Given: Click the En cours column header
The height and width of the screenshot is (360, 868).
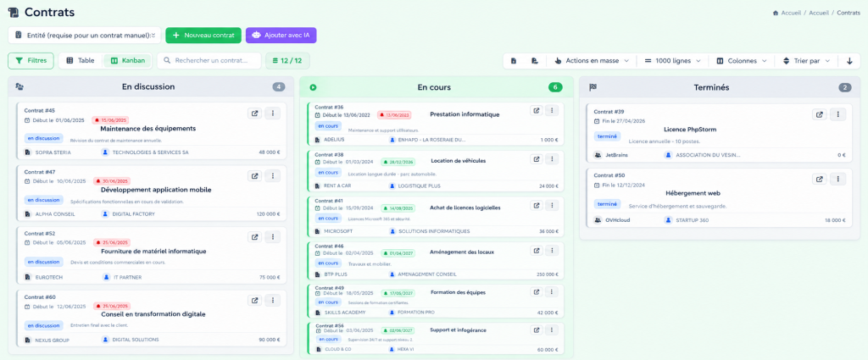Looking at the screenshot, I should (x=434, y=87).
